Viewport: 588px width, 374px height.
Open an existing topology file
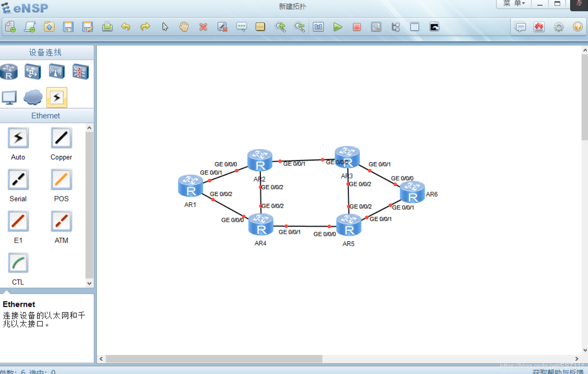[x=49, y=27]
